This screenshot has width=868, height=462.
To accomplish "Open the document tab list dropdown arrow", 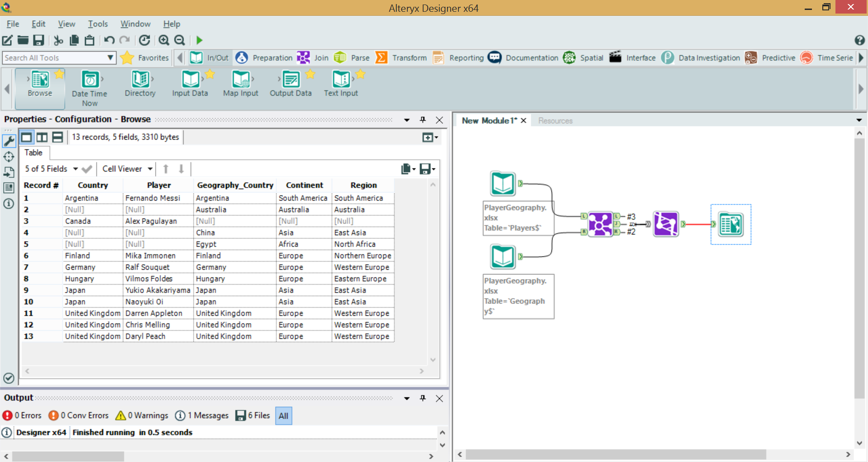I will [x=859, y=120].
